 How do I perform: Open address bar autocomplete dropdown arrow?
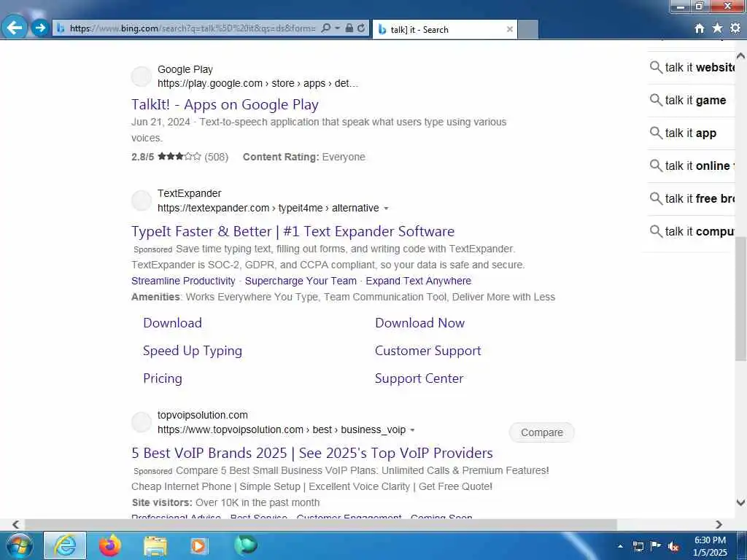click(x=337, y=28)
